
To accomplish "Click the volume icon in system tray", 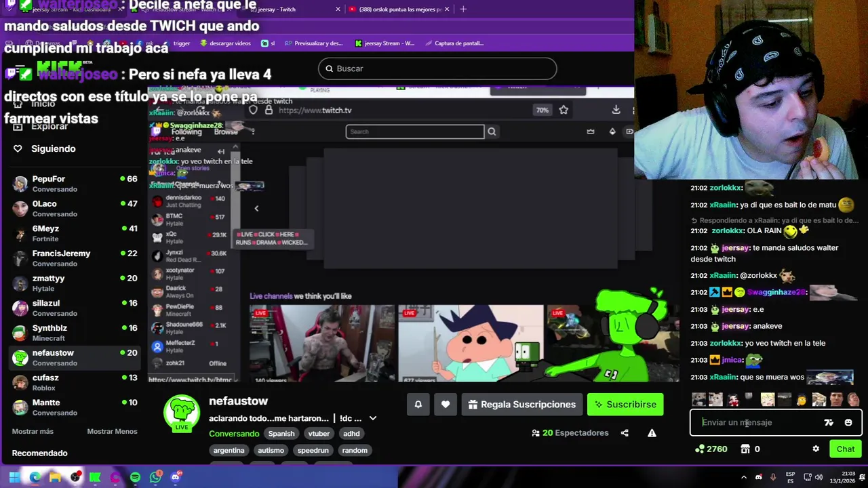I will coord(818,477).
